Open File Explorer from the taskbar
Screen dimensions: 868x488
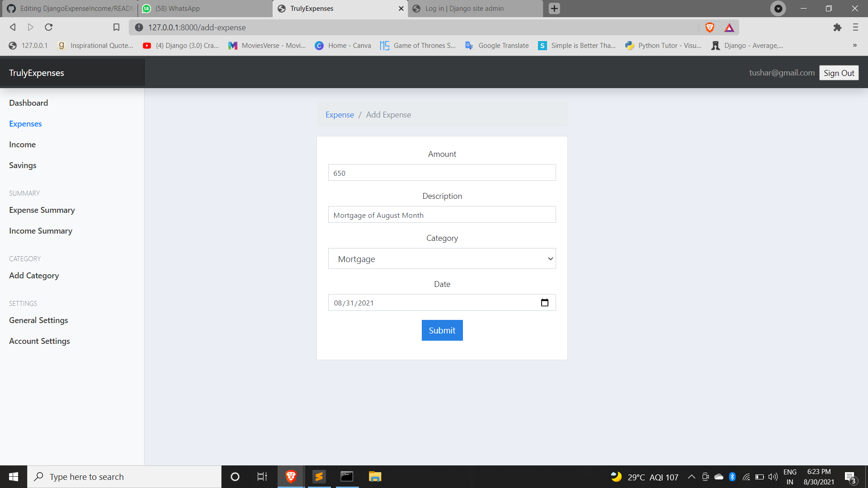pos(375,476)
